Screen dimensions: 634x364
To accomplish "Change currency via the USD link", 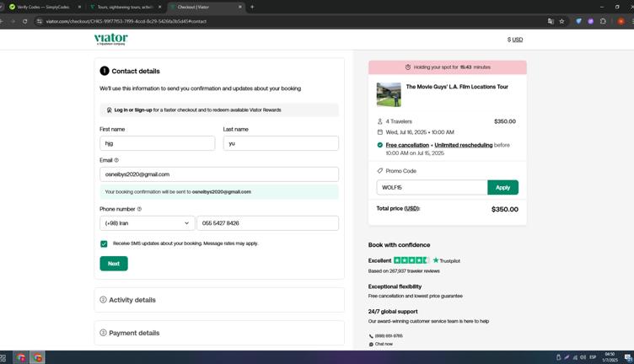I will [x=517, y=40].
